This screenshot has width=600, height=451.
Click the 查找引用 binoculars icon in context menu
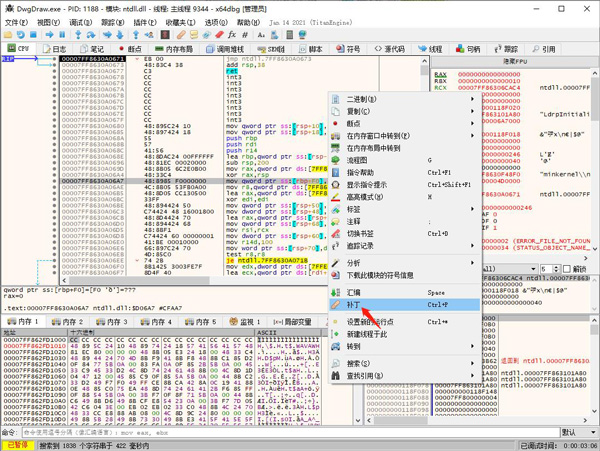[336, 376]
